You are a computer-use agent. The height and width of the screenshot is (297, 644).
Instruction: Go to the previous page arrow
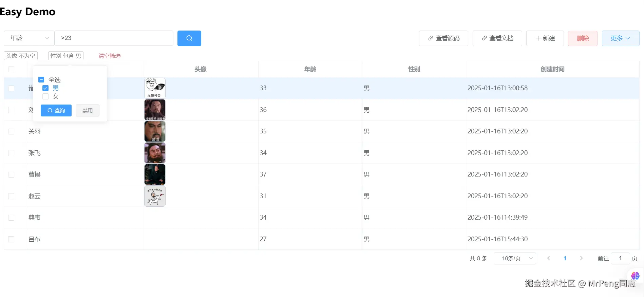(x=548, y=258)
